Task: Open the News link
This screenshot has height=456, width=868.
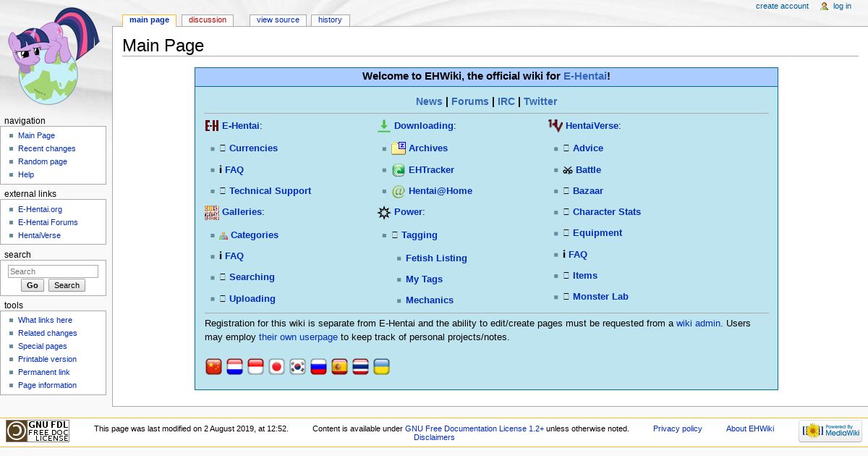Action: coord(429,101)
